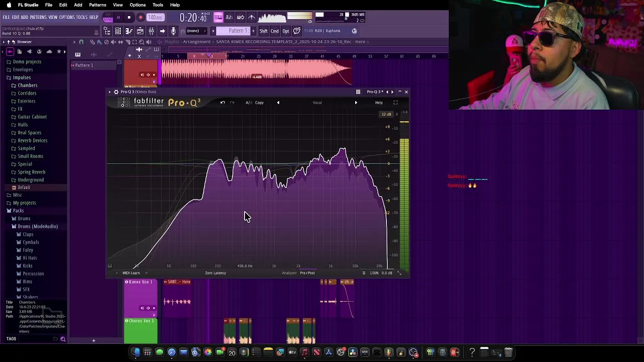Click the 12 dB display range selector
Image resolution: width=644 pixels, height=362 pixels.
[386, 114]
